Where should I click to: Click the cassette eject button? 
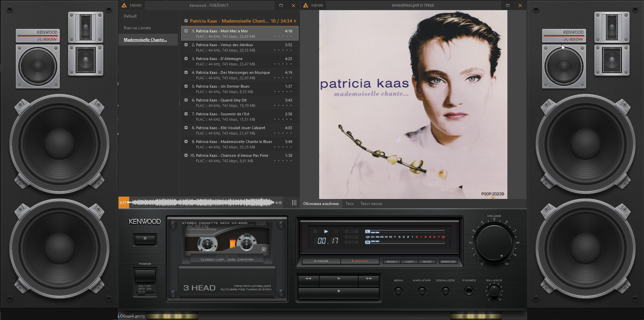(x=145, y=239)
